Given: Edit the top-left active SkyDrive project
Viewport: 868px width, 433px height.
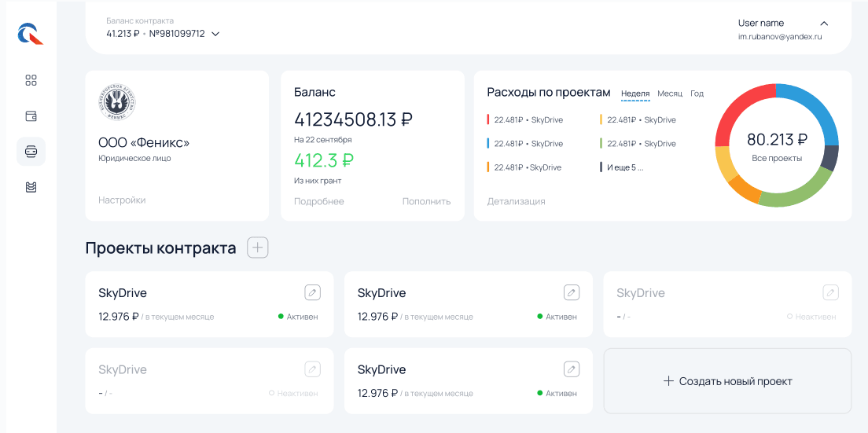Looking at the screenshot, I should click(312, 292).
